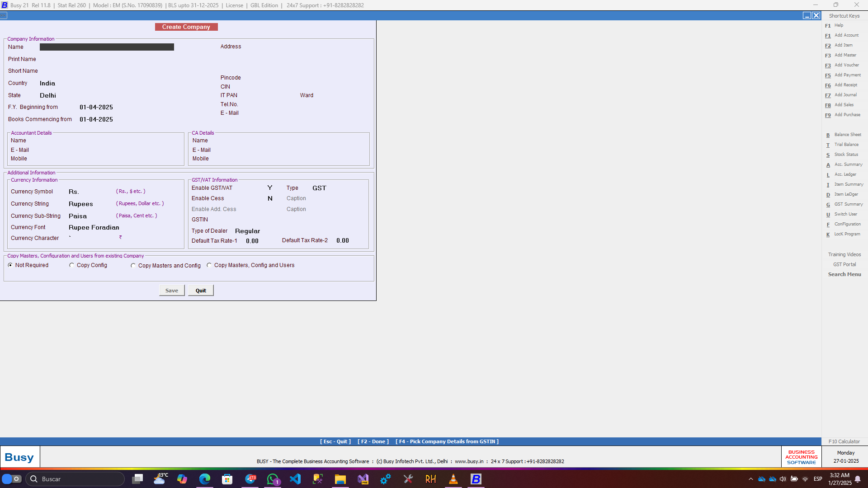Change the Type field showing GST
The width and height of the screenshot is (868, 488).
coord(319,188)
